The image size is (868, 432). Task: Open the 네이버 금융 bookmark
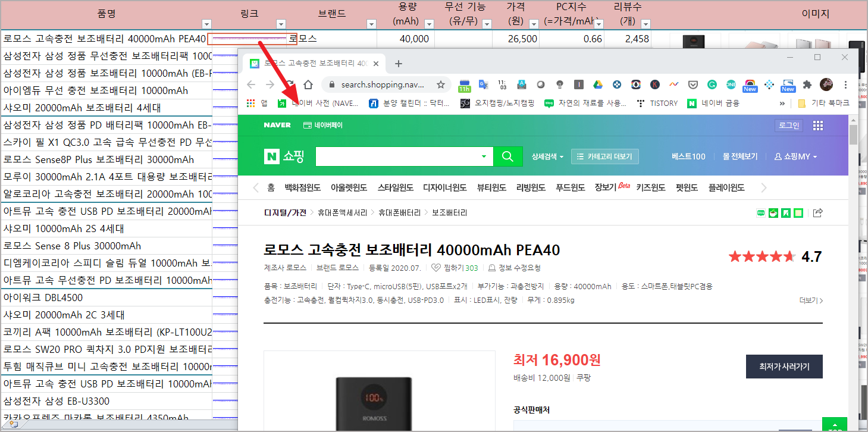(x=713, y=103)
